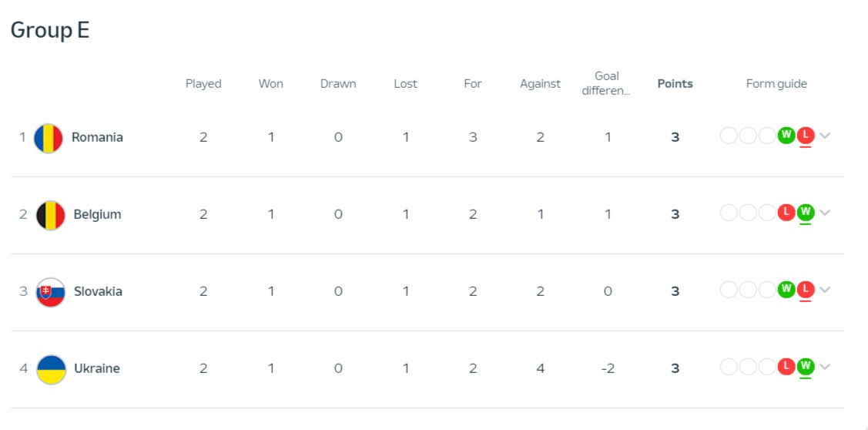The height and width of the screenshot is (430, 868).
Task: Expand Belgium's form guide chevron
Action: click(825, 212)
